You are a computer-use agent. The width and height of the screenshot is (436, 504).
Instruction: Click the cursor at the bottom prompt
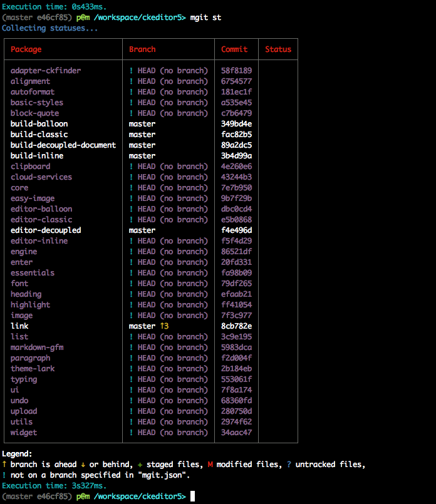192,496
